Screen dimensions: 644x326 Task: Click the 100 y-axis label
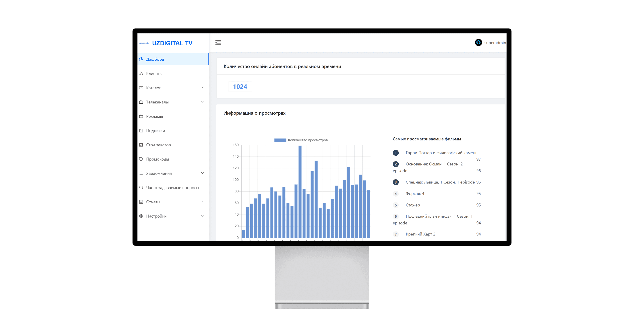(x=236, y=180)
